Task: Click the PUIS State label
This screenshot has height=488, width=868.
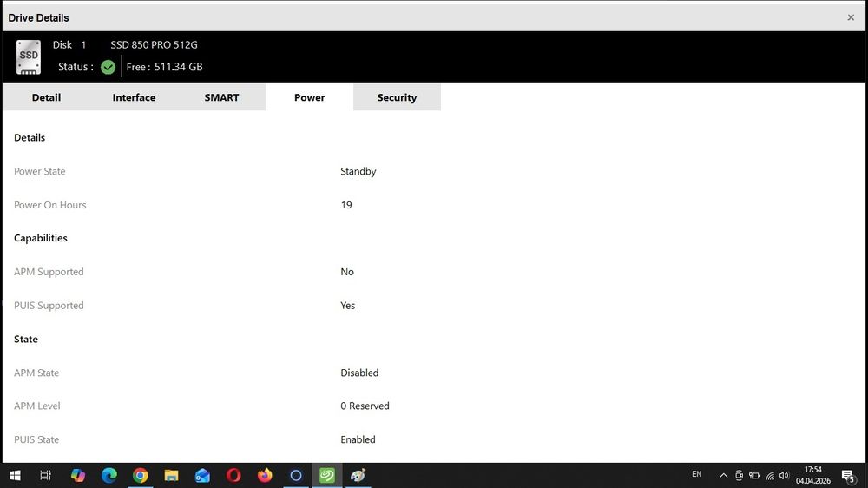Action: click(36, 440)
